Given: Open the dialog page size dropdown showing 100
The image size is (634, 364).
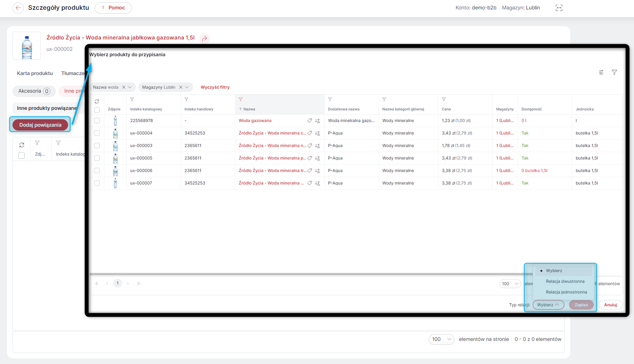Looking at the screenshot, I should tap(510, 284).
